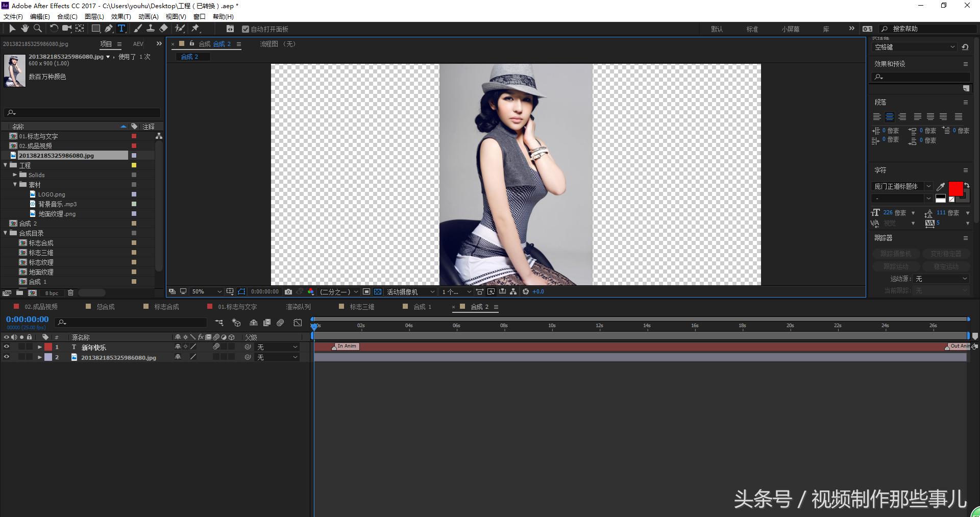This screenshot has height=517, width=980.
Task: Collapse the 素材 folder
Action: point(15,185)
